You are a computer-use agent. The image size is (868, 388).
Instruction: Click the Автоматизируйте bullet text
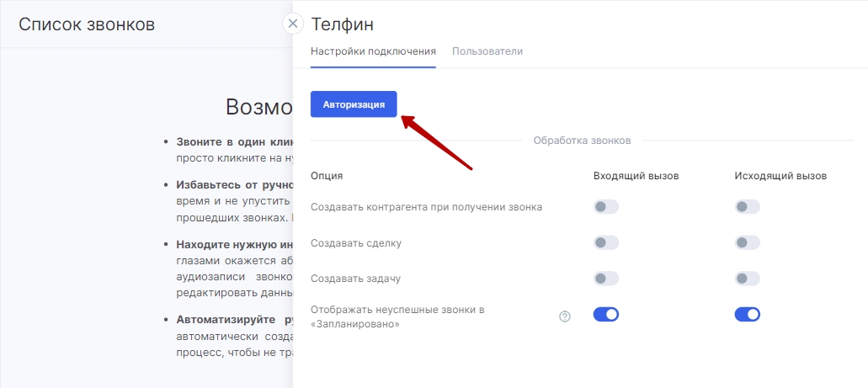tap(234, 319)
